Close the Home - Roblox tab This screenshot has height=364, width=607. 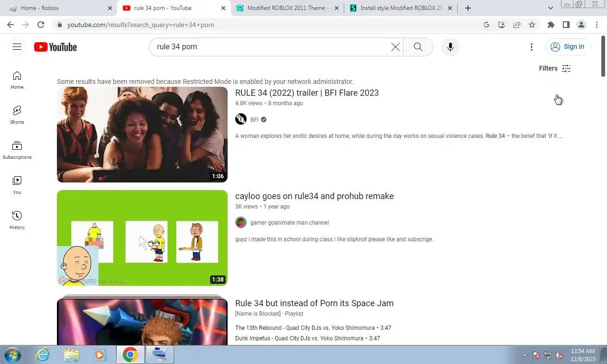110,8
